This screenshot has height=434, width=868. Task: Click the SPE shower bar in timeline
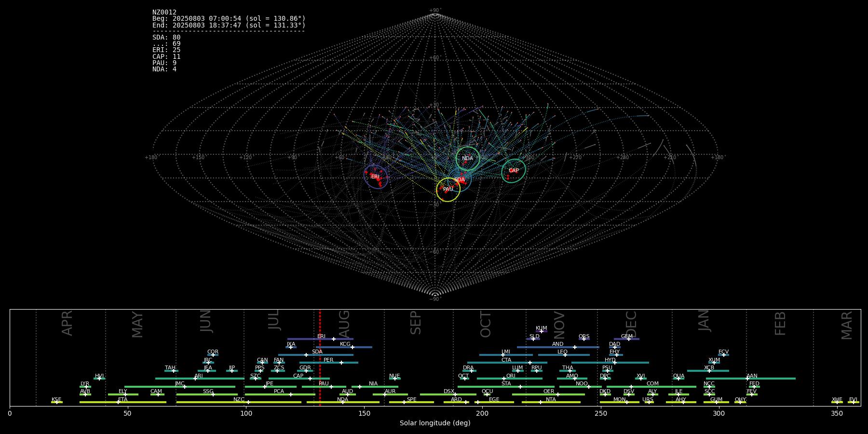[x=411, y=402]
